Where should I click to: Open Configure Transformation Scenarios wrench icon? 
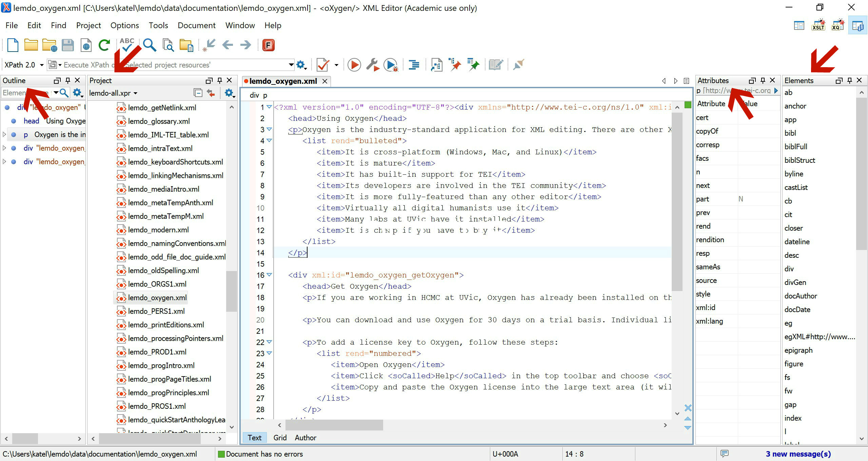coord(372,64)
